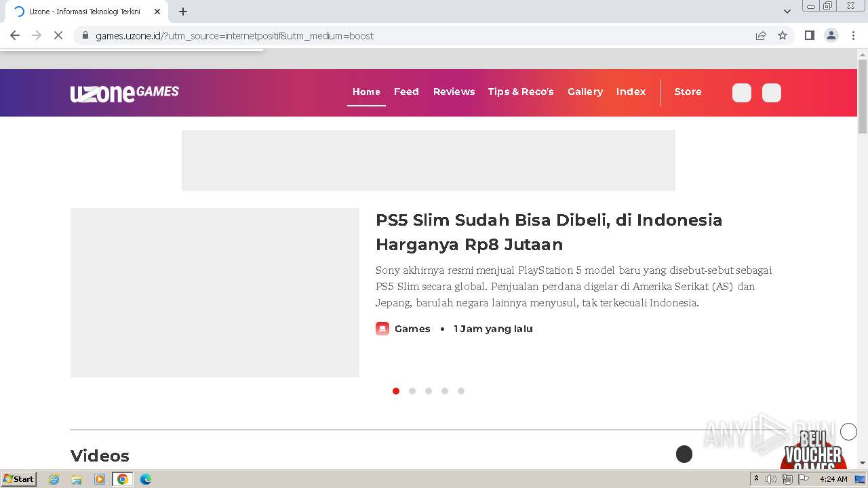Select the Home nav tab
The width and height of the screenshot is (868, 488).
366,91
